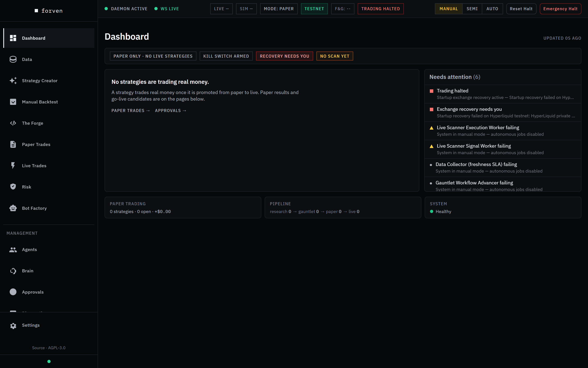Click the red square beside Trading halted
The height and width of the screenshot is (368, 588).
pyautogui.click(x=432, y=91)
